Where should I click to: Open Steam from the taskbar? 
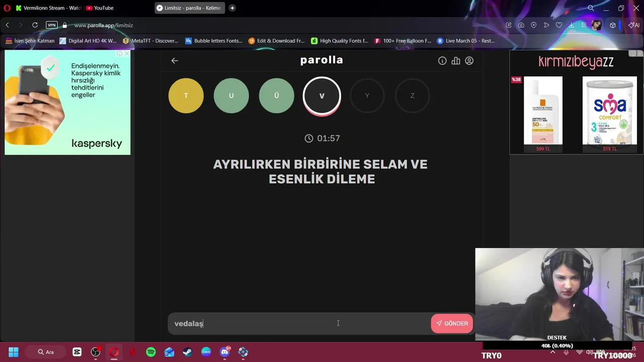coord(187,352)
